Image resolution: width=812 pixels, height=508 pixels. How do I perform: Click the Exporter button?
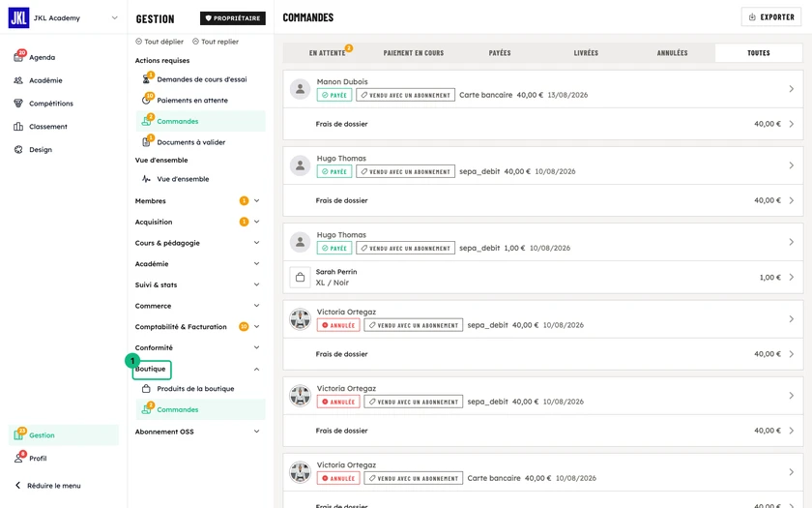[771, 17]
